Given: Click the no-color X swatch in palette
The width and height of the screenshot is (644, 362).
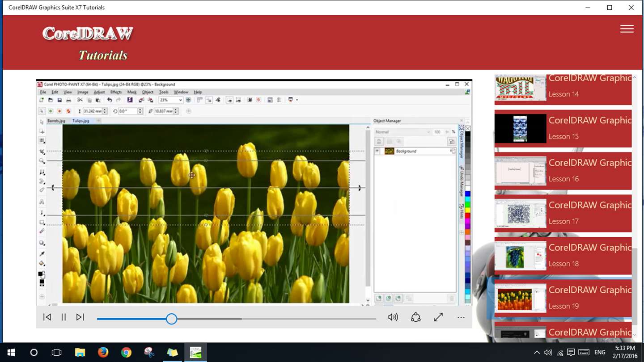Looking at the screenshot, I should 467,128.
